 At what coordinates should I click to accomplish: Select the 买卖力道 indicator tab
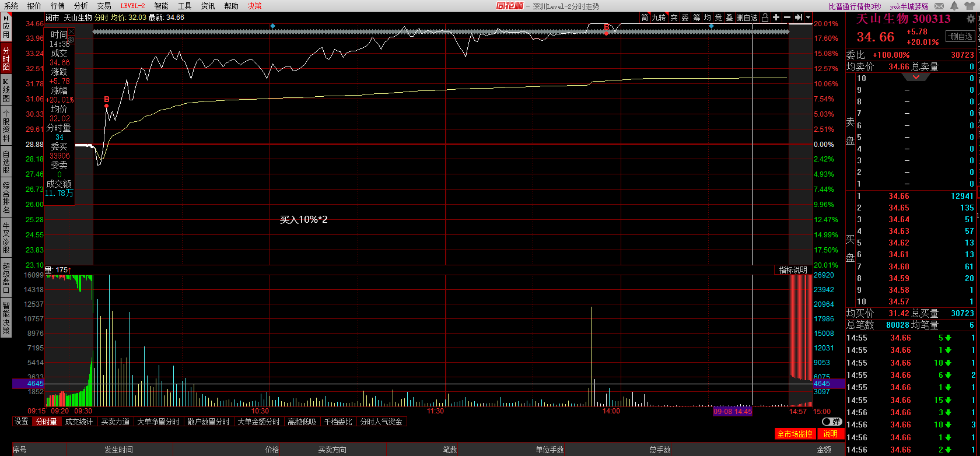click(x=115, y=422)
